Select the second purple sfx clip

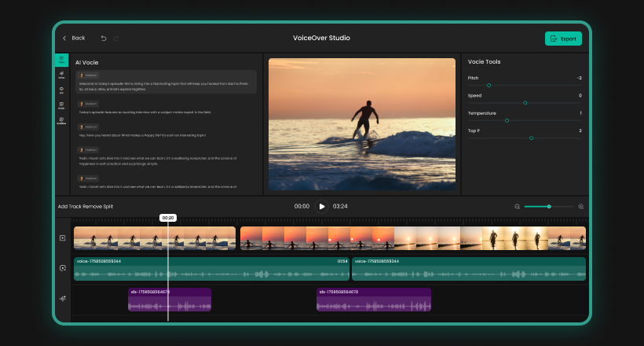[374, 300]
